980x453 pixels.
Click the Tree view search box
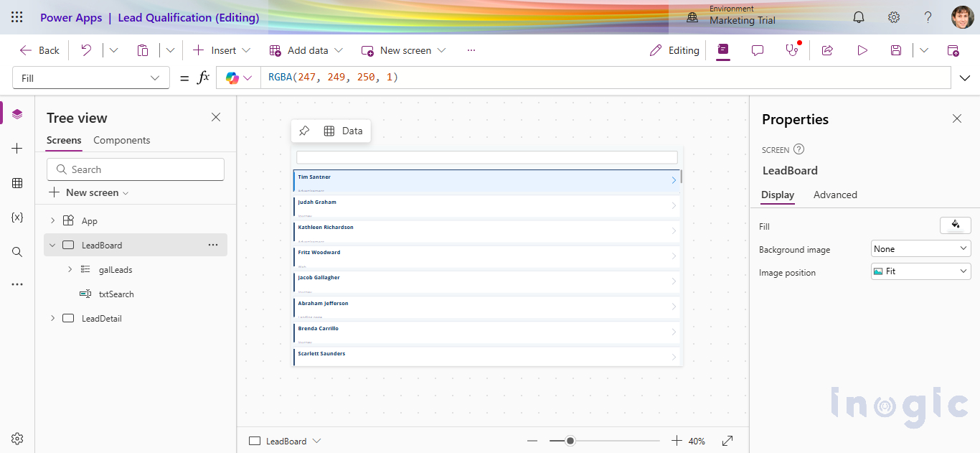pyautogui.click(x=136, y=169)
